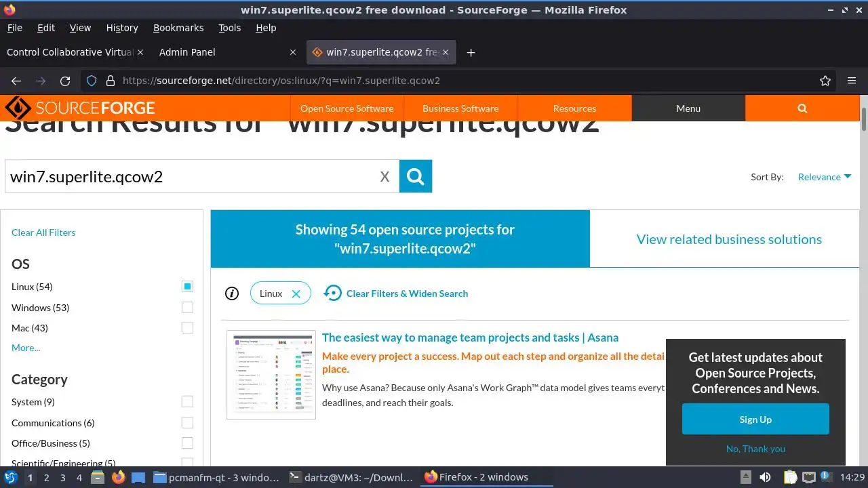
Task: Bookmark this page with the star icon
Action: 825,81
